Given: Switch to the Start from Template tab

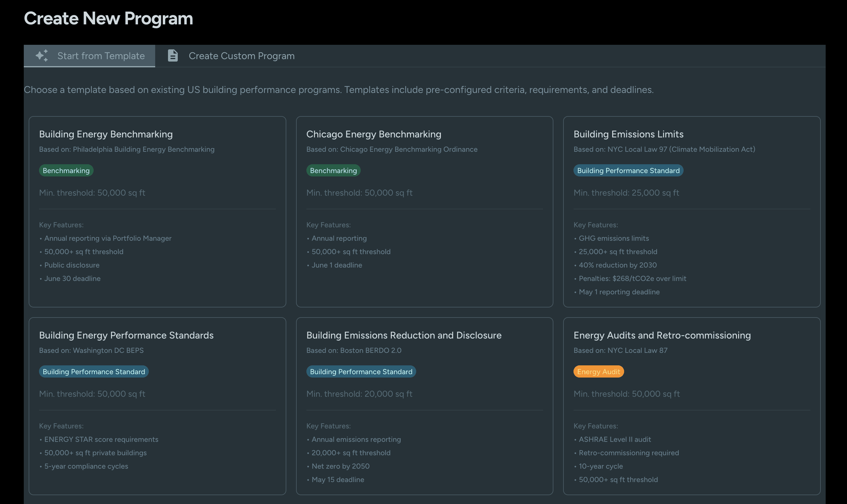Looking at the screenshot, I should click(x=101, y=56).
